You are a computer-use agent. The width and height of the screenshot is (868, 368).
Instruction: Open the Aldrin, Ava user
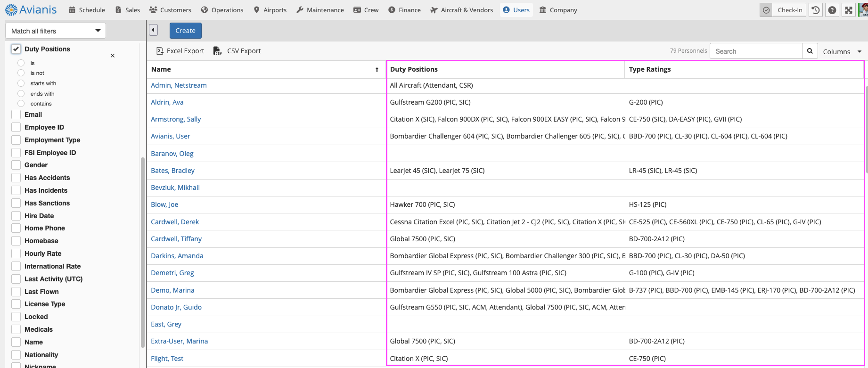(x=167, y=102)
